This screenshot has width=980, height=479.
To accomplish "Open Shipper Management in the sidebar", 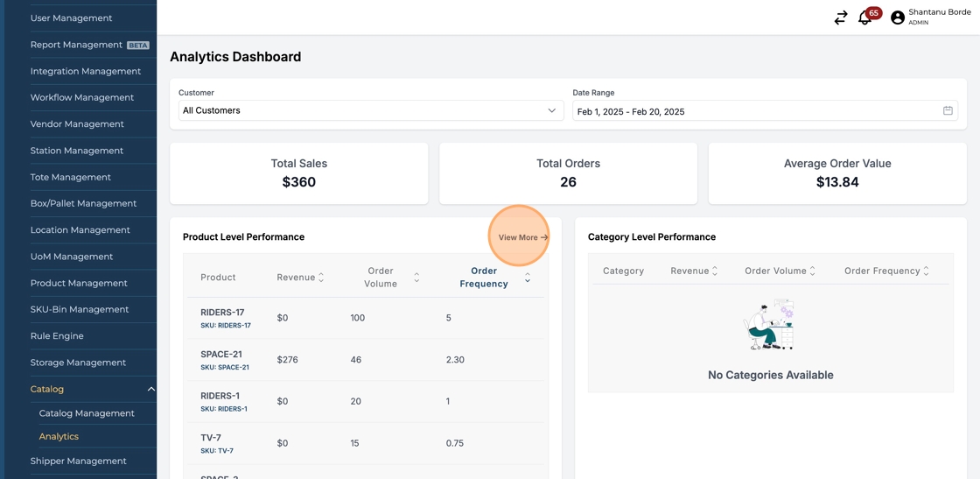I will (x=78, y=461).
